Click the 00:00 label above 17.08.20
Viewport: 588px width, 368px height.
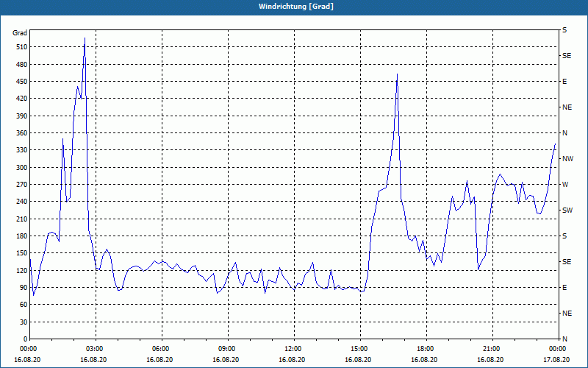(558, 349)
